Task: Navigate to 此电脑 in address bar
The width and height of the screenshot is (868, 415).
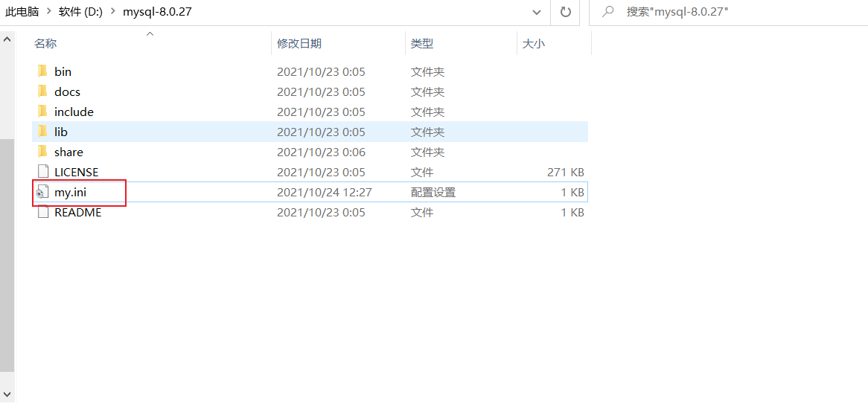Action: point(22,12)
